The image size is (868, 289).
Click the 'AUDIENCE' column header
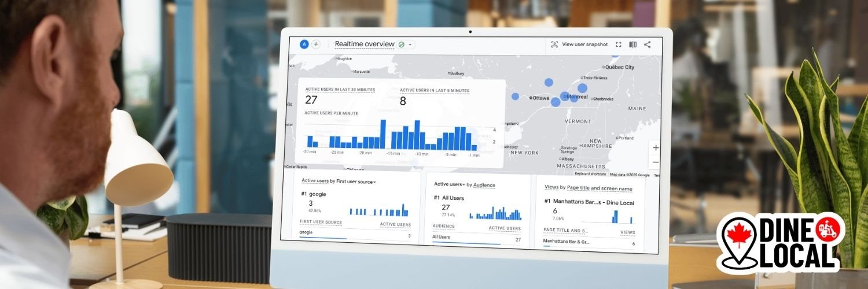443,228
